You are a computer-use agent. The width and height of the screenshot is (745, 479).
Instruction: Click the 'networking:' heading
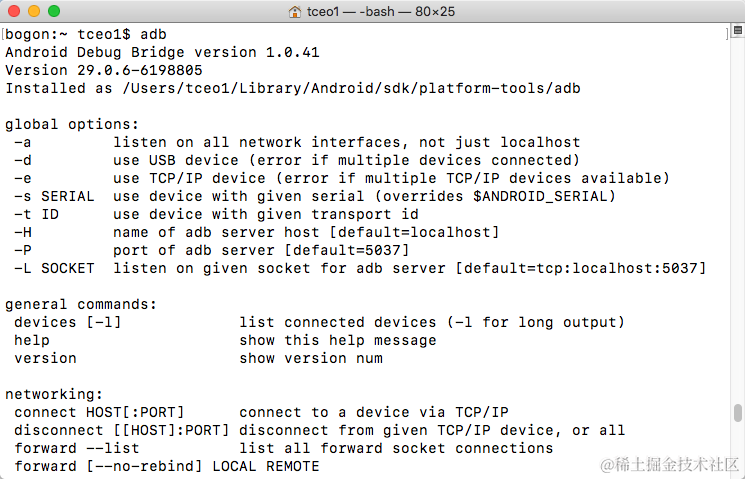tap(54, 394)
